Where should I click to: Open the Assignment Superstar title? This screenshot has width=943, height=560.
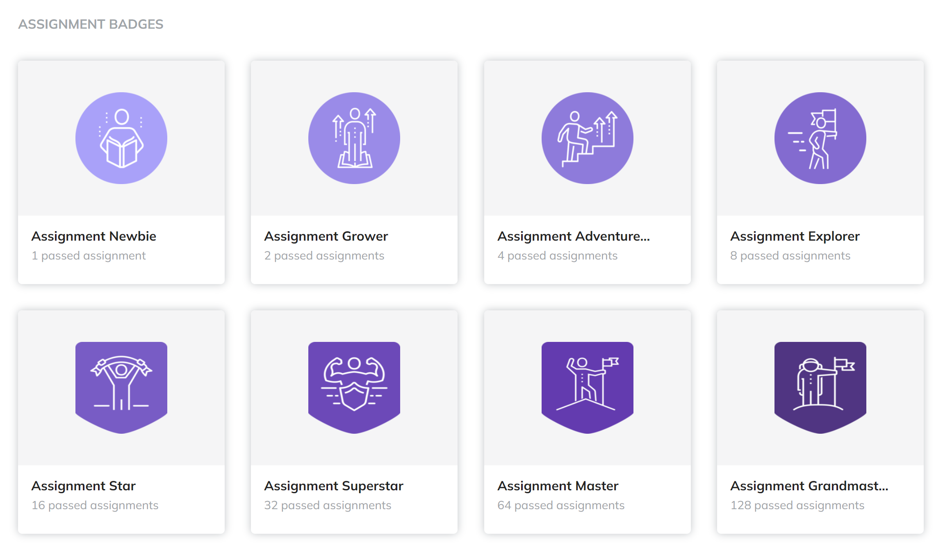334,486
